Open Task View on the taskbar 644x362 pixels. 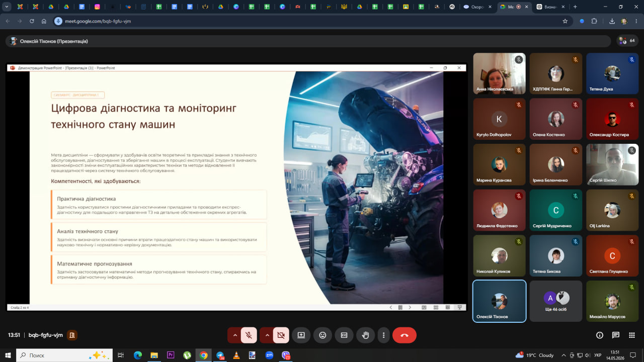tap(121, 355)
